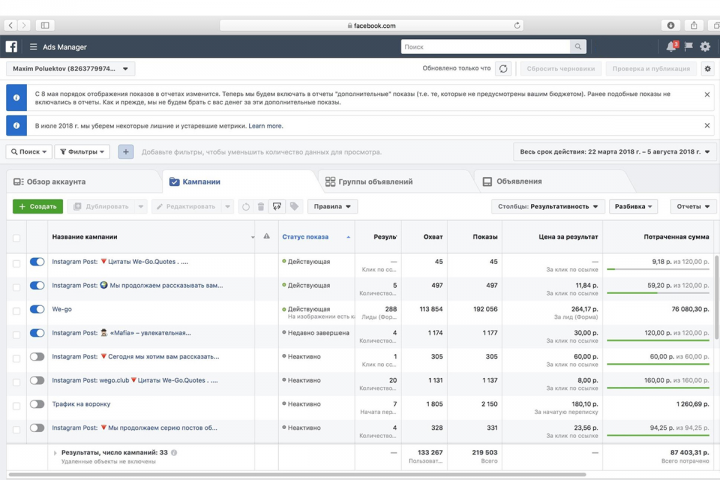Open account settings gear beside Проверка и публикация
Screen dimensions: 720x480
(708, 68)
